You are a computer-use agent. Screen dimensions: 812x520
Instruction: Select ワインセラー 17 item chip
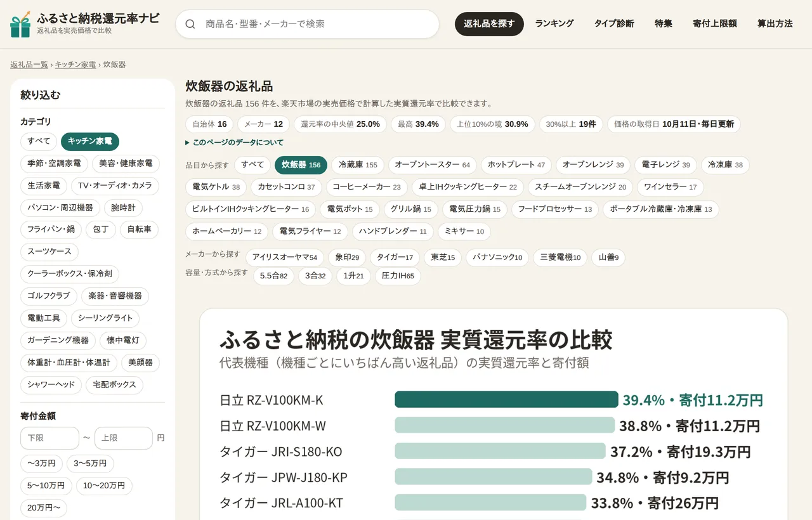click(671, 187)
